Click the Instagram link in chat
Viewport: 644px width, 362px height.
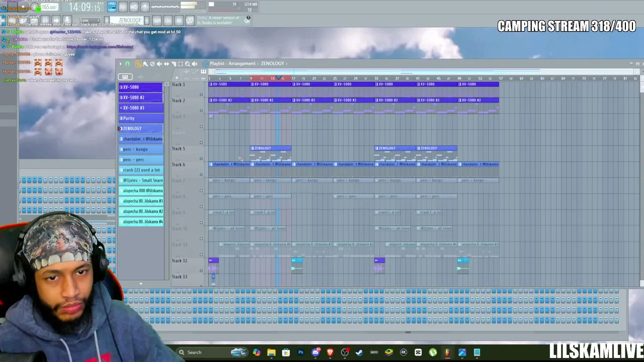coord(100,47)
